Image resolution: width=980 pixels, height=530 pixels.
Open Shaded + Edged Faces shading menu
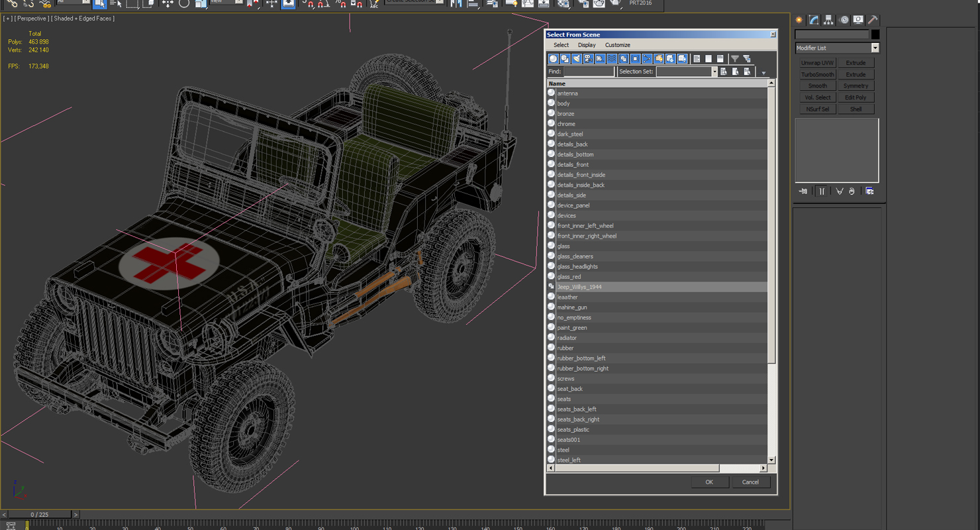point(83,19)
